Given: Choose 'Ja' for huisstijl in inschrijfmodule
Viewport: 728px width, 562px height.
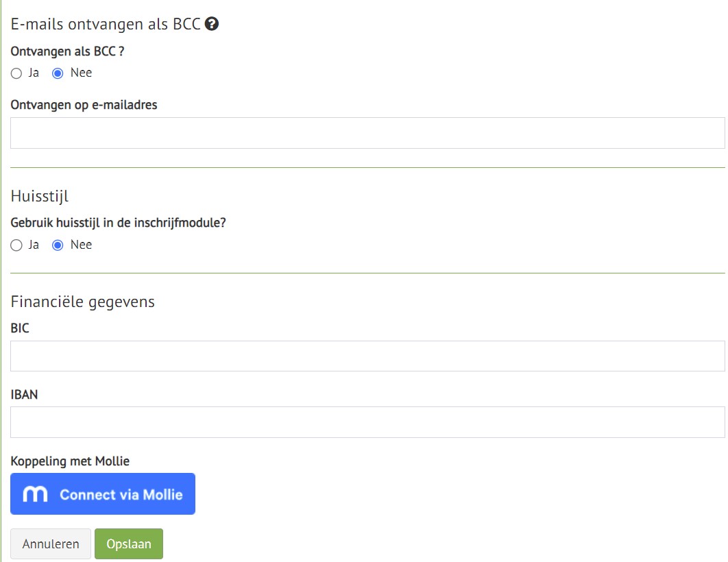Looking at the screenshot, I should point(16,245).
